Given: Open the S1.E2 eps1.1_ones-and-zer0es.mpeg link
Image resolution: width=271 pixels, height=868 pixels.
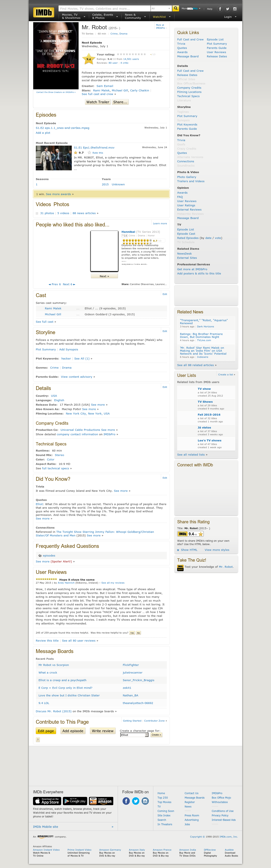Looking at the screenshot, I should 63,128.
